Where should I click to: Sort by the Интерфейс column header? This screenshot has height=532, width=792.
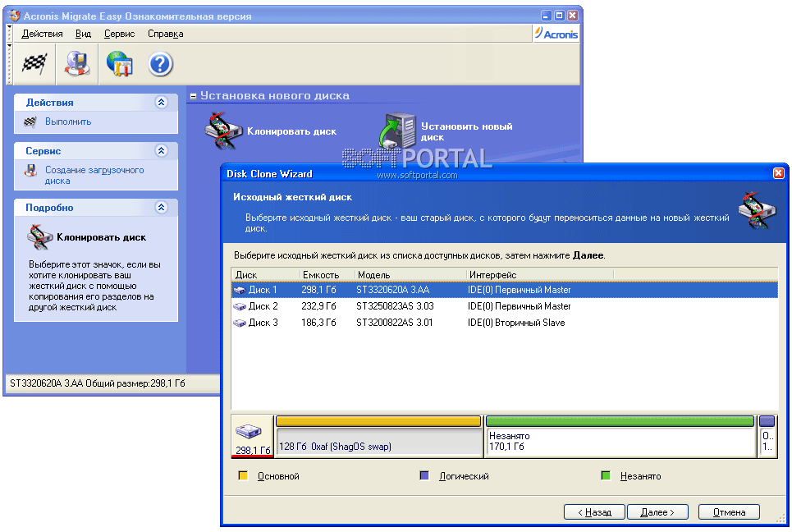tap(539, 275)
